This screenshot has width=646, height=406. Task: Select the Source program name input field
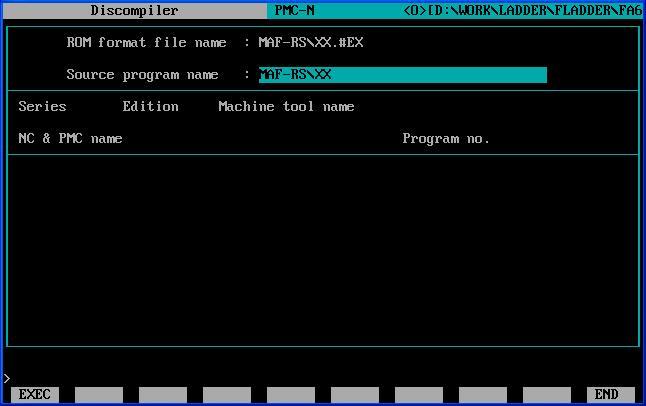403,75
